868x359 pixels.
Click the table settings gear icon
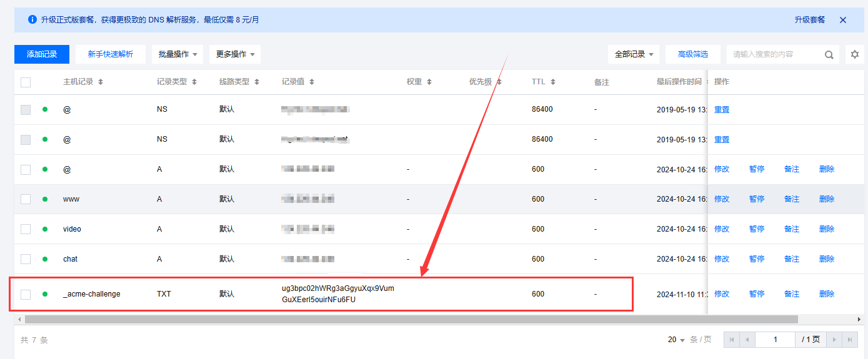(x=855, y=54)
